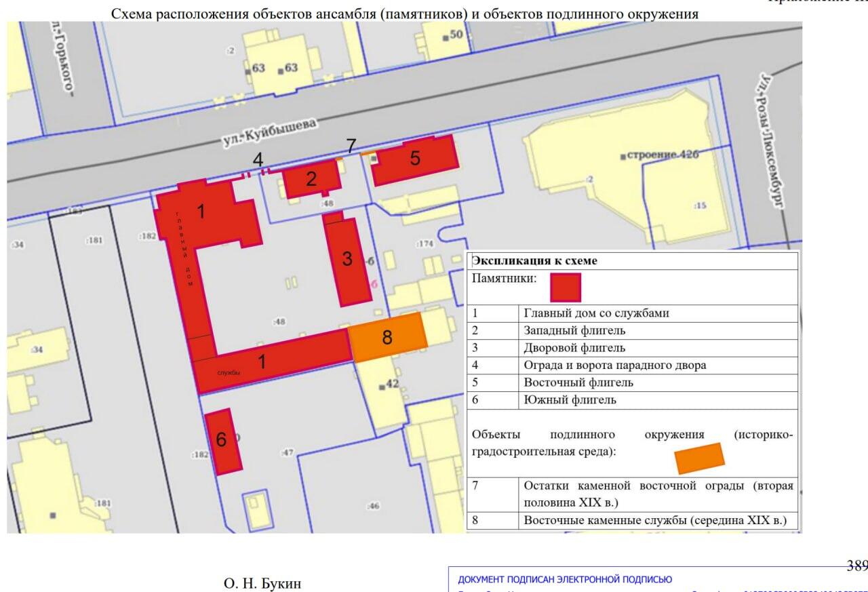Click the red building numbered 3
Viewport: 868px width, 592px height.
(x=347, y=260)
